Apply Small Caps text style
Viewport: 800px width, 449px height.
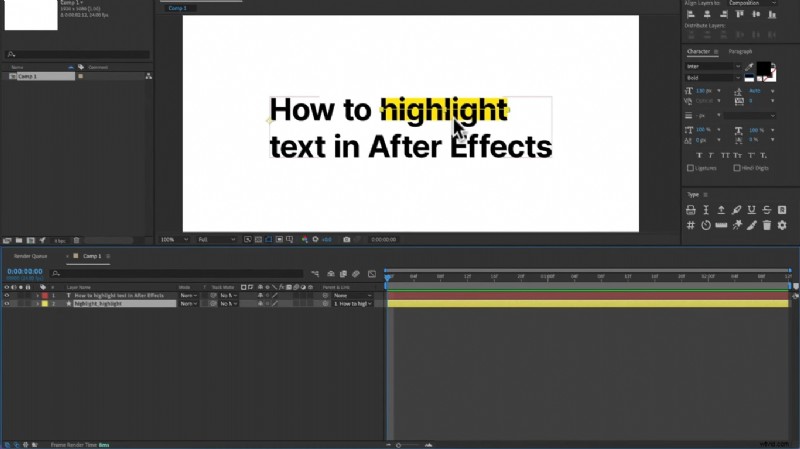click(x=738, y=156)
